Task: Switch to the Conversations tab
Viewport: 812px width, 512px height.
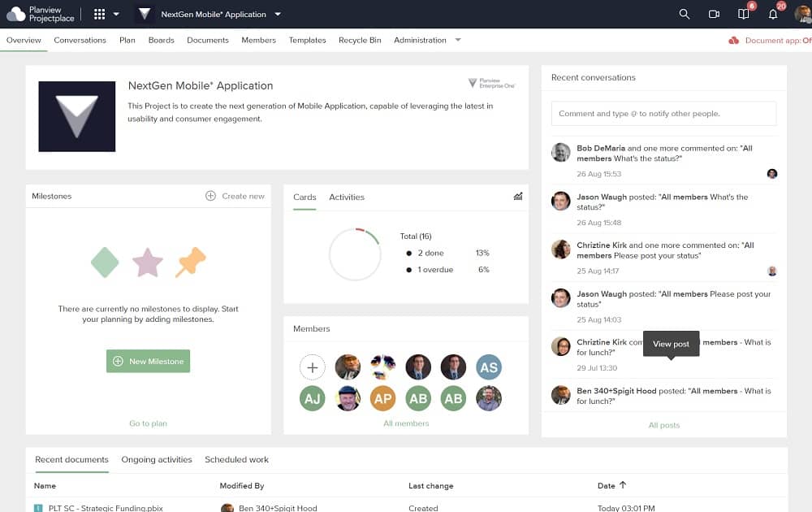Action: click(x=80, y=40)
